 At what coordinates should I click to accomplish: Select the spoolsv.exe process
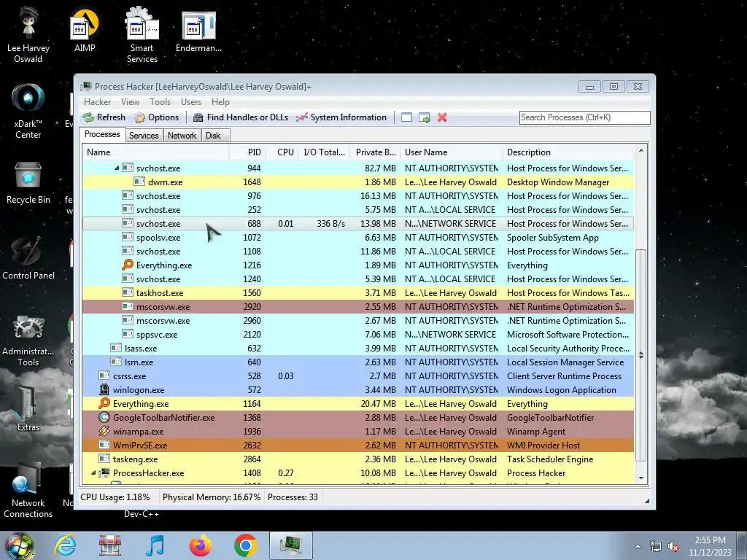[x=358, y=238]
